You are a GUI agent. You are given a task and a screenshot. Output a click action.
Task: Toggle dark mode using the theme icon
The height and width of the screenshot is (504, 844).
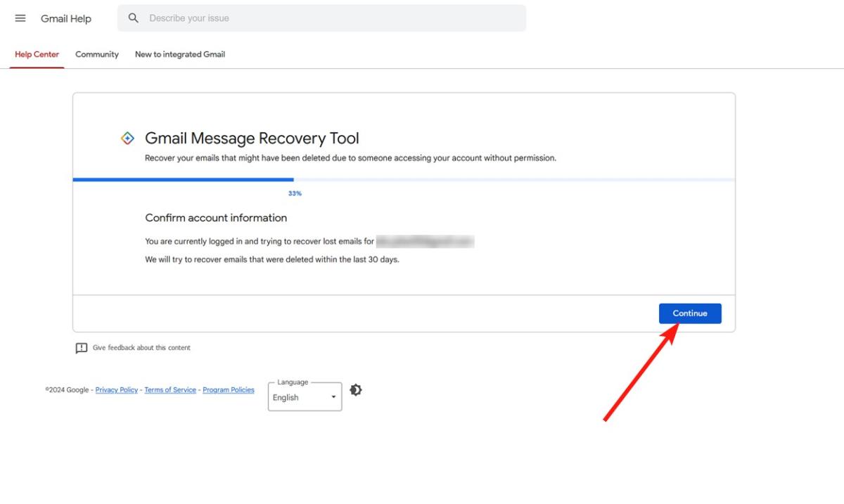click(x=355, y=389)
